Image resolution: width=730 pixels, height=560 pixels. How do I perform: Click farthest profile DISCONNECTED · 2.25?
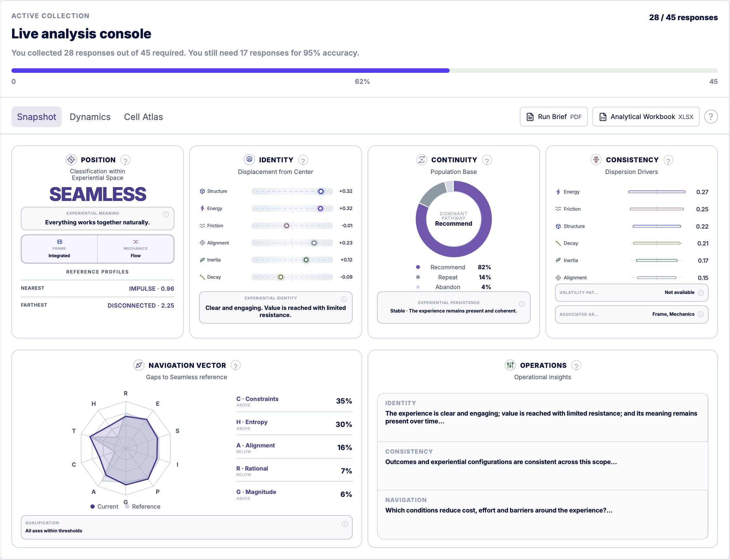141,305
